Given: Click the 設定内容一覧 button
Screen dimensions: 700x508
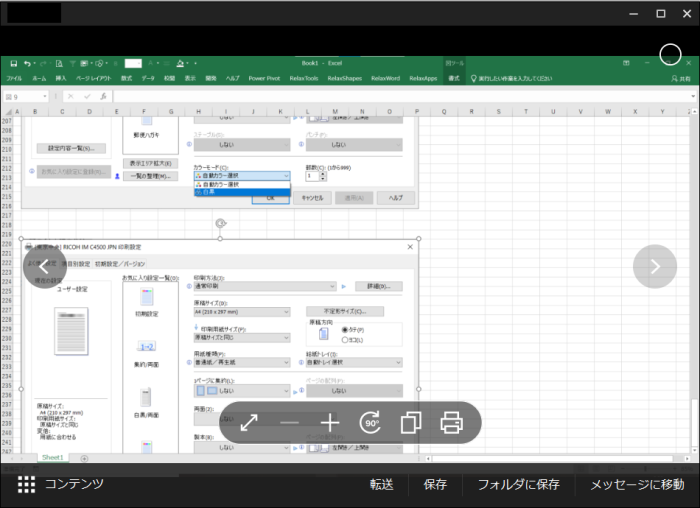Looking at the screenshot, I should [x=71, y=148].
